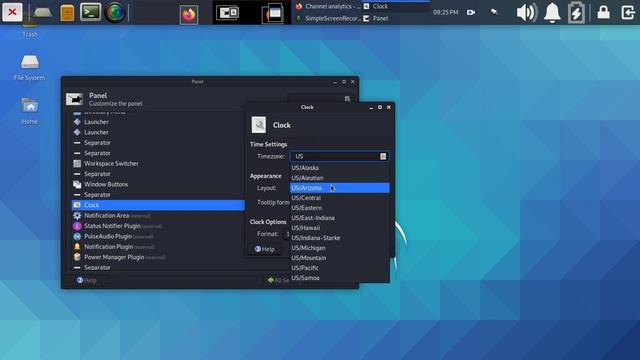Click list icon at Panel window top right
This screenshot has height=360, width=640.
pyautogui.click(x=347, y=99)
